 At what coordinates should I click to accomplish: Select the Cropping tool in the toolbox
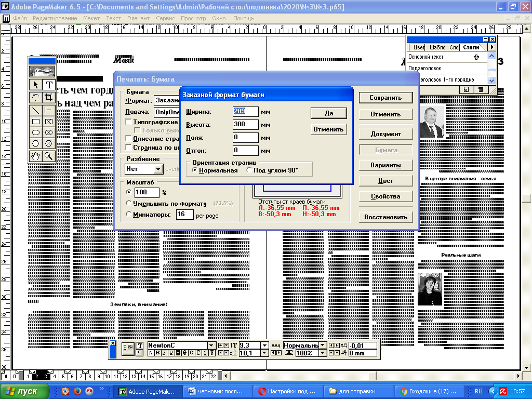coord(48,98)
